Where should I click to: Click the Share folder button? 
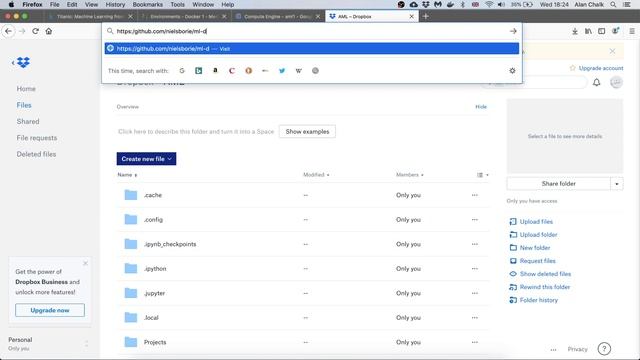point(558,184)
